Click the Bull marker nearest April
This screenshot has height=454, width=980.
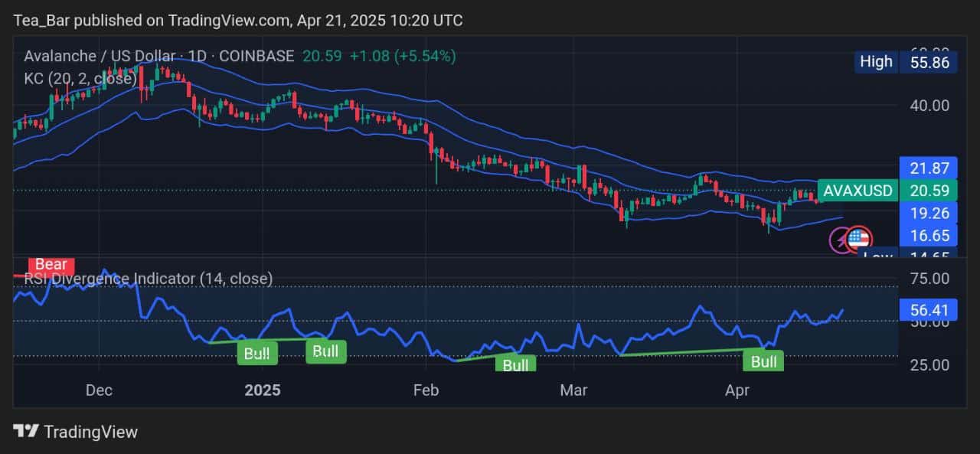pos(763,361)
